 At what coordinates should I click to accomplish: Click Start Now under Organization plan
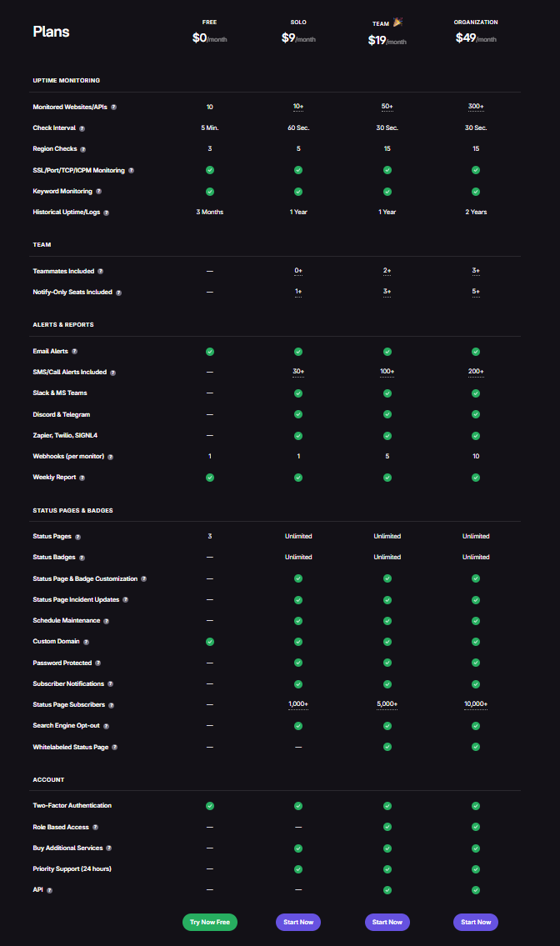point(476,922)
